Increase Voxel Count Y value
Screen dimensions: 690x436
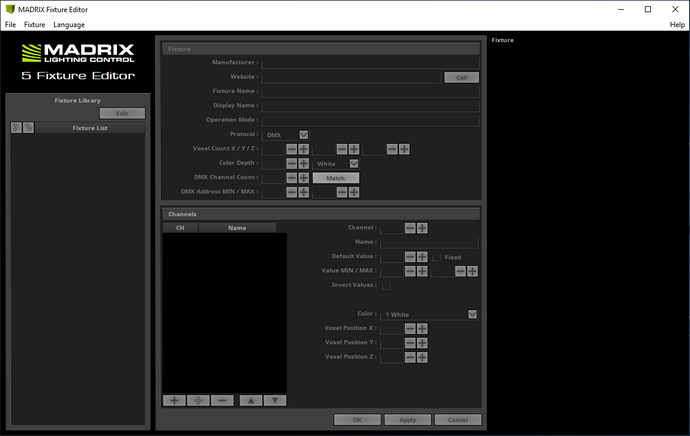[x=354, y=149]
